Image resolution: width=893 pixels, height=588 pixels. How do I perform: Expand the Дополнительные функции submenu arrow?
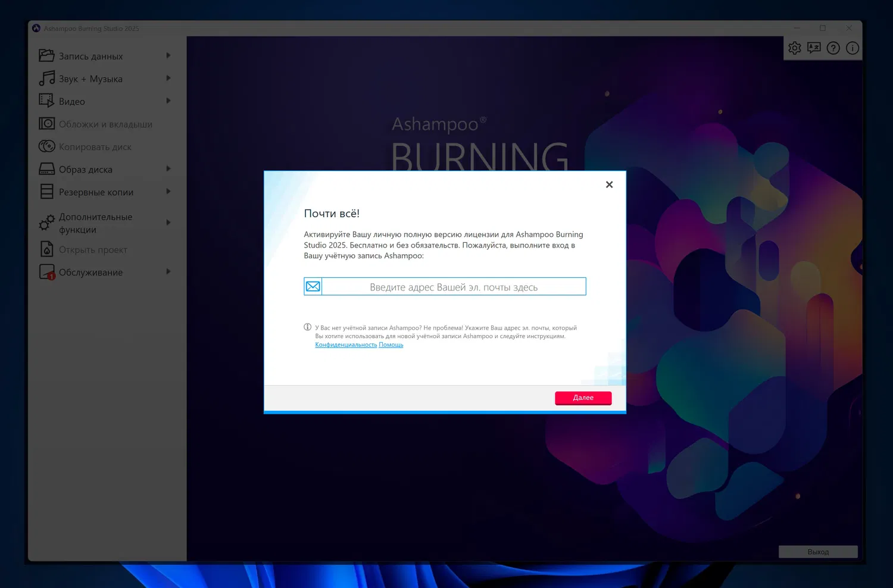168,222
